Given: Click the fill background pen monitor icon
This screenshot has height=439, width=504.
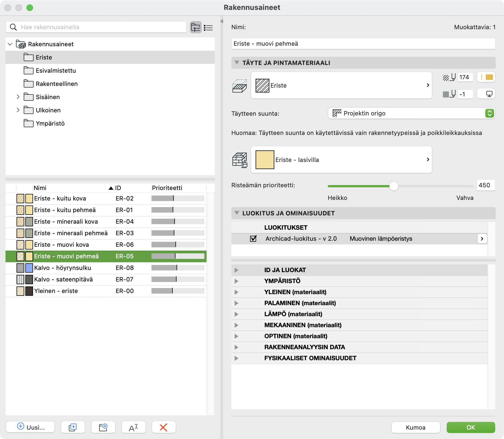Looking at the screenshot, I should [x=486, y=94].
